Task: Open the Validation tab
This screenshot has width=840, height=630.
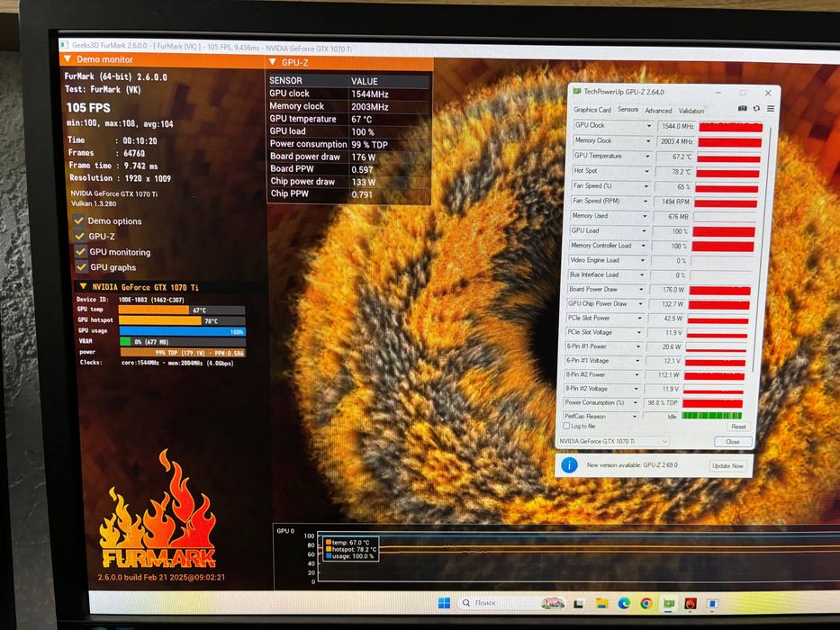Action: pos(691,111)
